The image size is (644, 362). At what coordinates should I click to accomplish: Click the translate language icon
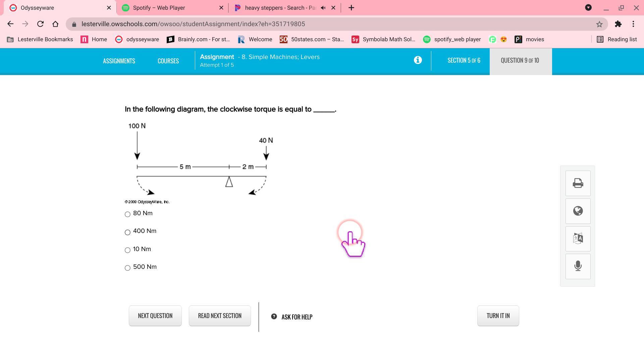(578, 239)
